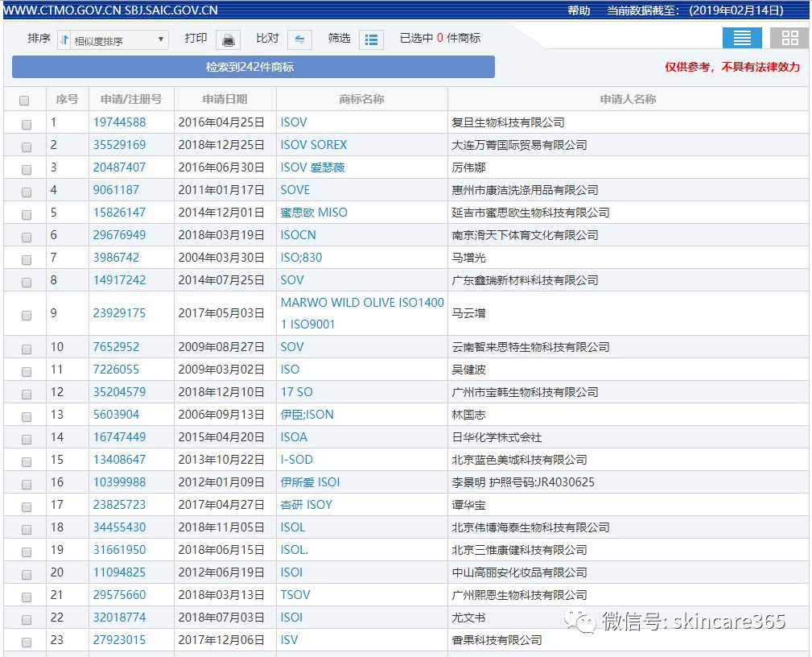This screenshot has width=812, height=657.
Task: Open registration number 35529169
Action: click(131, 144)
